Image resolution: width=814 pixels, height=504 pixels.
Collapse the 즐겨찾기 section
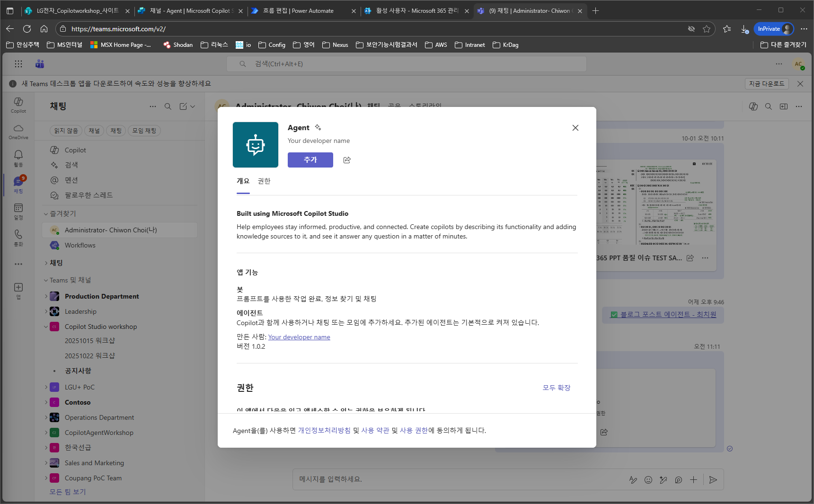(x=46, y=214)
